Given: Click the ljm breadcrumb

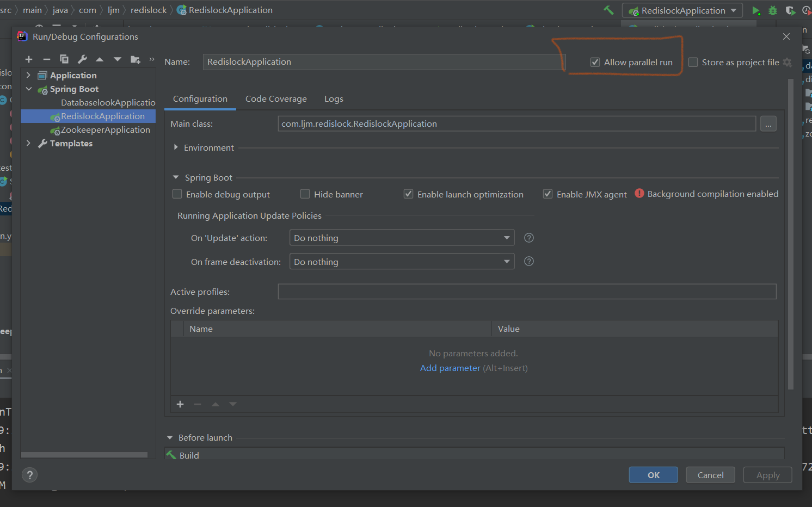Looking at the screenshot, I should tap(113, 10).
